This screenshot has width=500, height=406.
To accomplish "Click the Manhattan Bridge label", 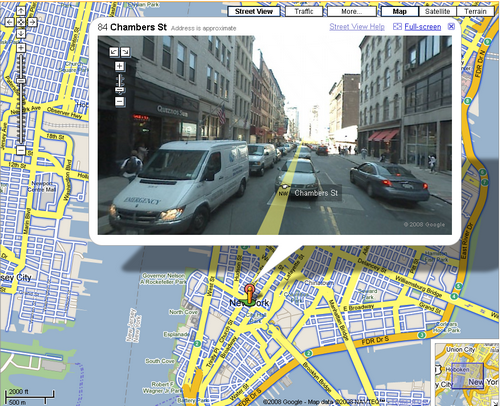I will click(338, 320).
